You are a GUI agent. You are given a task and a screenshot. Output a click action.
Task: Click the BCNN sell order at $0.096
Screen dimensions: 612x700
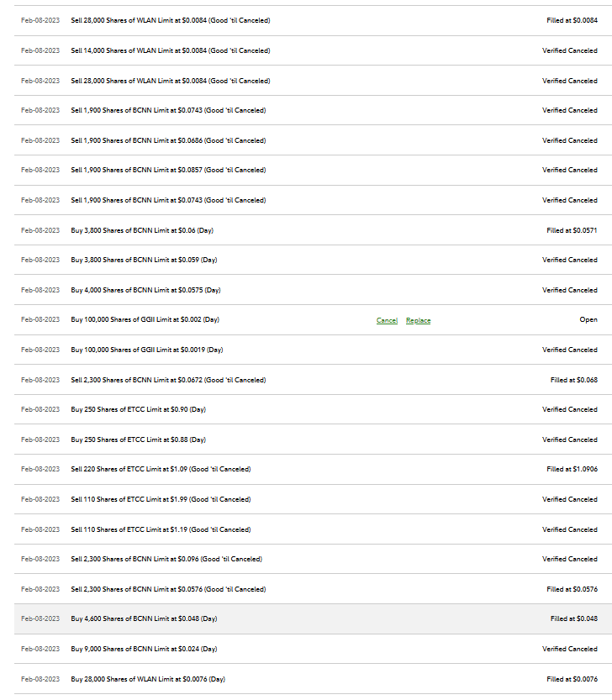click(x=166, y=559)
